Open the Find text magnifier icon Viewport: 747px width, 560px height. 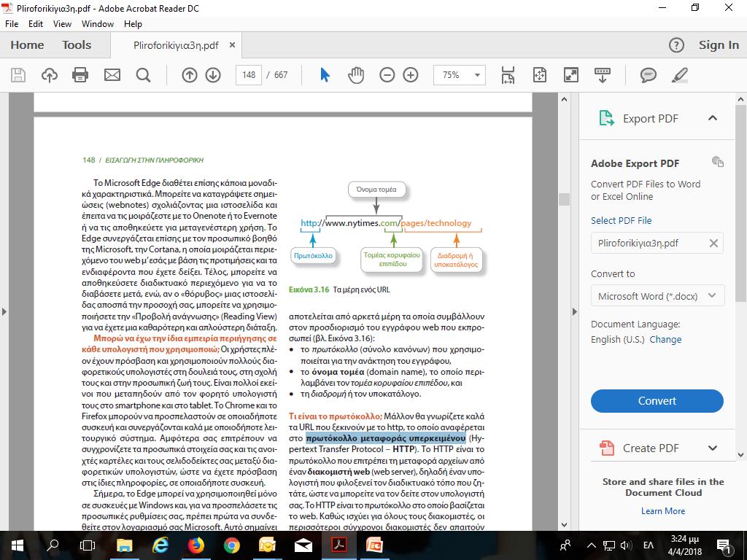143,75
